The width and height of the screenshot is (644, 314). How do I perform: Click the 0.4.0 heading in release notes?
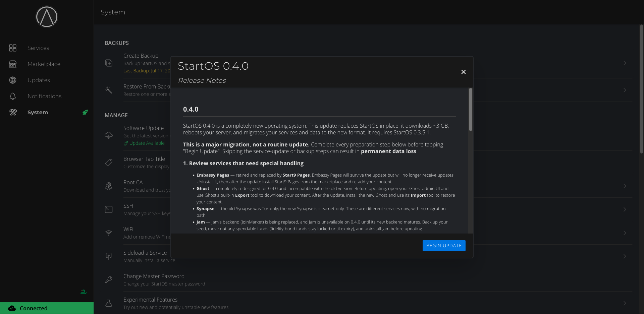coord(191,109)
